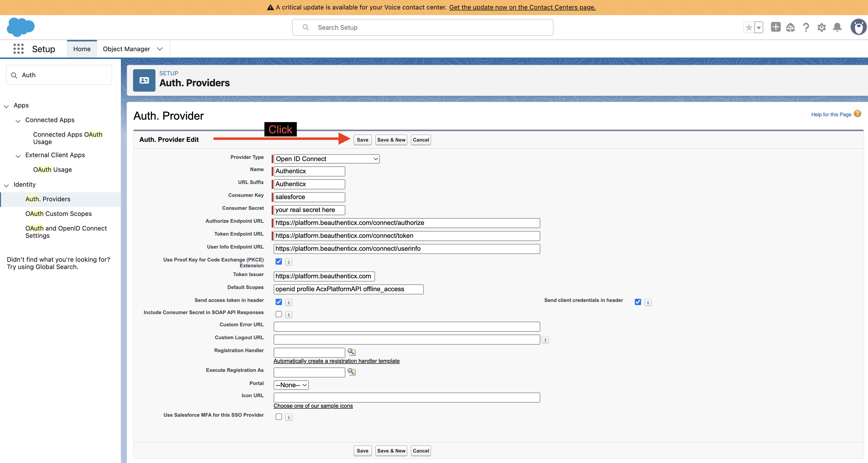The image size is (868, 463).
Task: Click info icon for Include Consumer Secret in SOAP
Action: [x=289, y=314]
